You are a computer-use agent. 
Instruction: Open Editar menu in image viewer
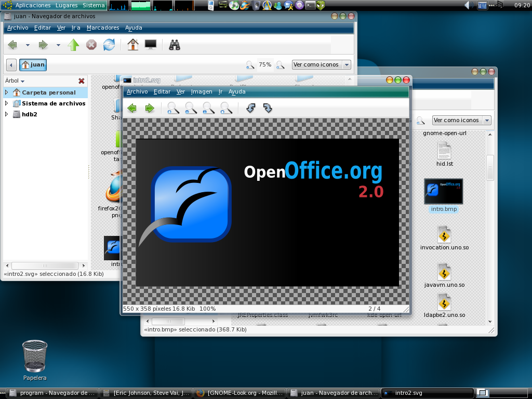162,91
